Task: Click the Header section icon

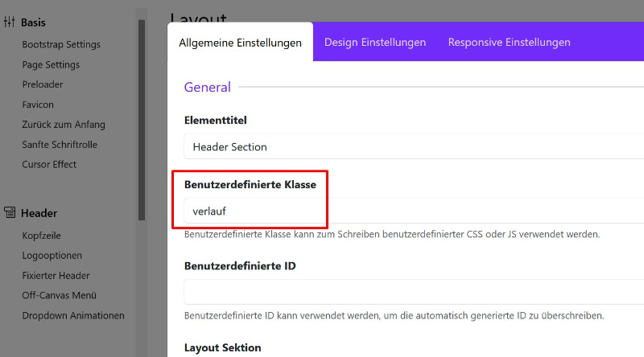Action: pyautogui.click(x=10, y=212)
